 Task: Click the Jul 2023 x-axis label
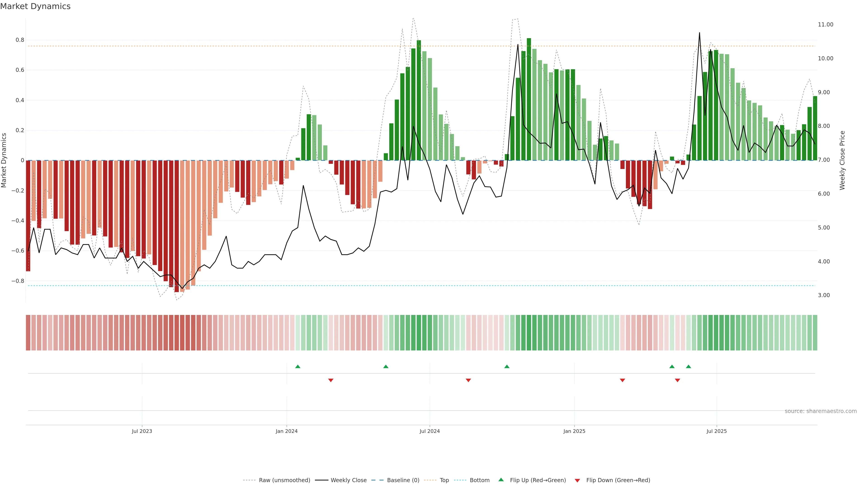(142, 431)
